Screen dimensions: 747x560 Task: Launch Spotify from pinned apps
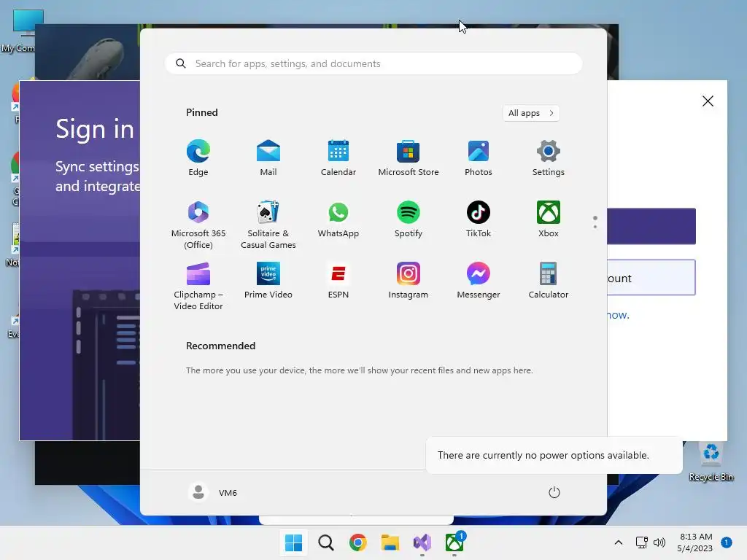[x=409, y=219]
